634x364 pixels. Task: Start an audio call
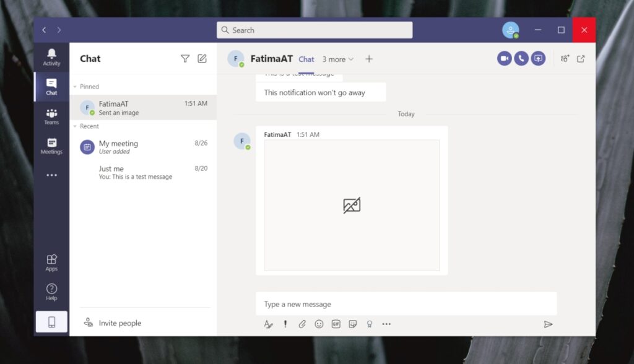point(521,58)
